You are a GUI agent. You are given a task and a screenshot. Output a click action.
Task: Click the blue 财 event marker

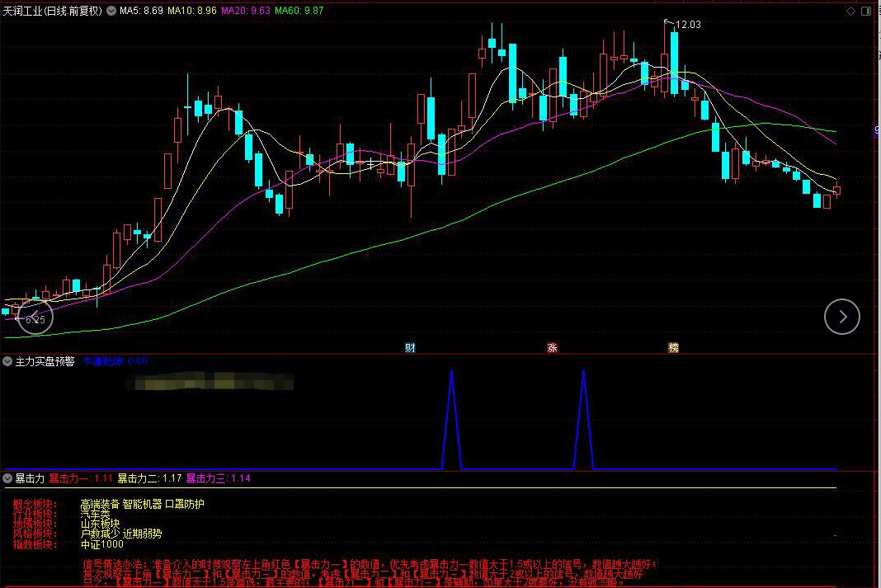(410, 348)
